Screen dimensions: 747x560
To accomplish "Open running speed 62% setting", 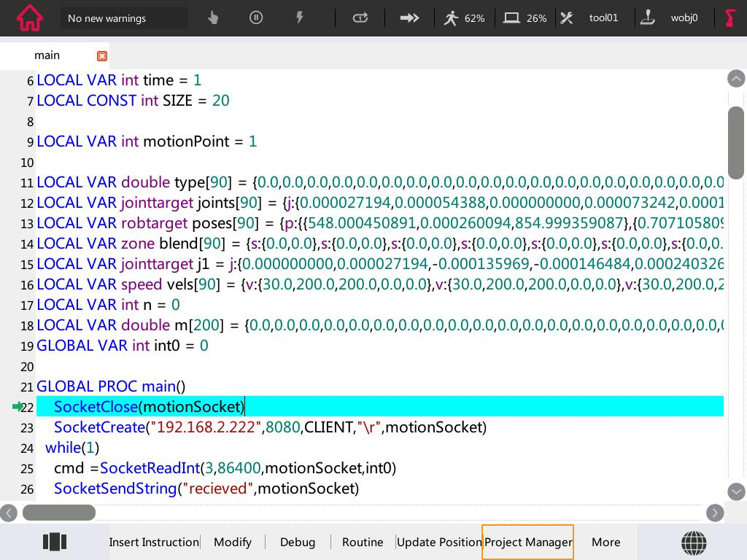I will (464, 18).
